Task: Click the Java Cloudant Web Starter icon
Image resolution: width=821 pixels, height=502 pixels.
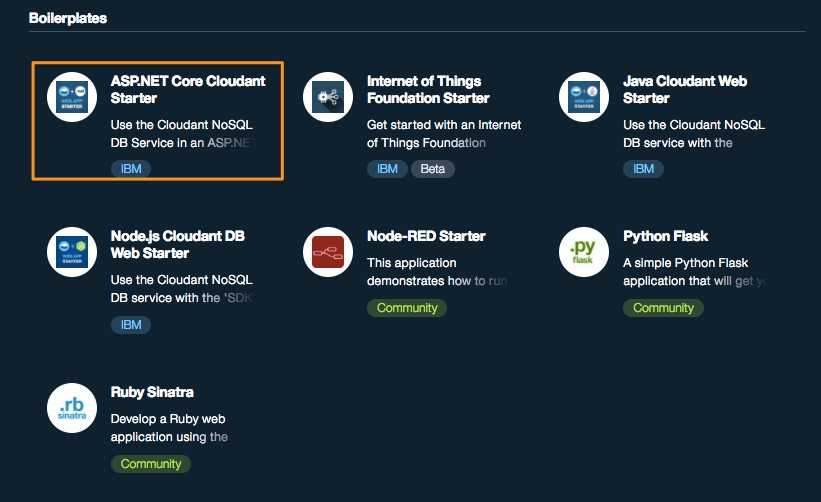Action: 584,97
